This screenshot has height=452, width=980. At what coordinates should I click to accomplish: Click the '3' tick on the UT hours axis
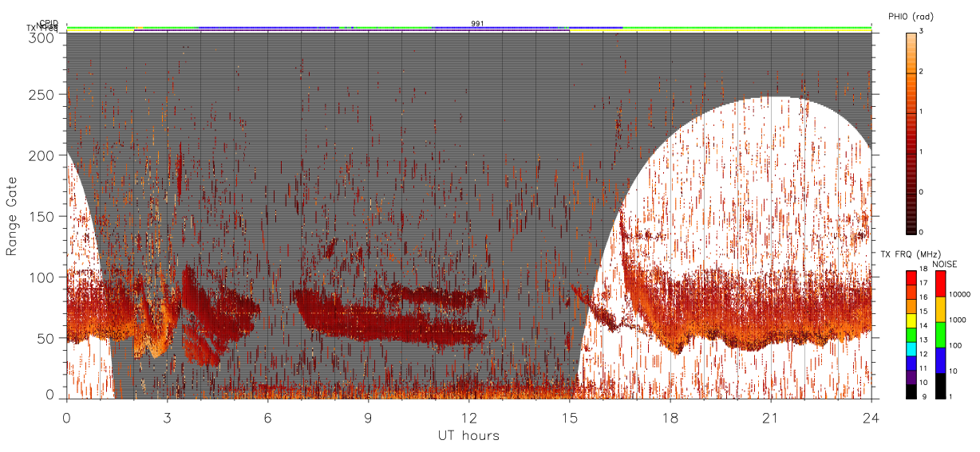pyautogui.click(x=167, y=417)
